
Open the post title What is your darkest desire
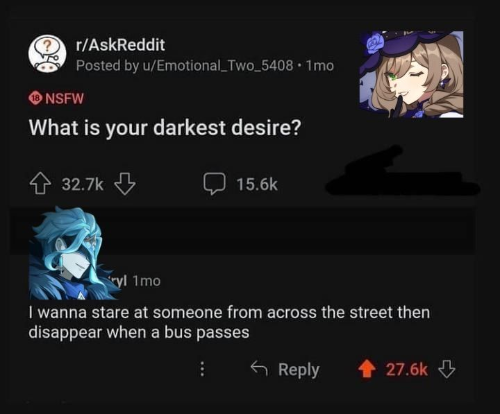[165, 128]
